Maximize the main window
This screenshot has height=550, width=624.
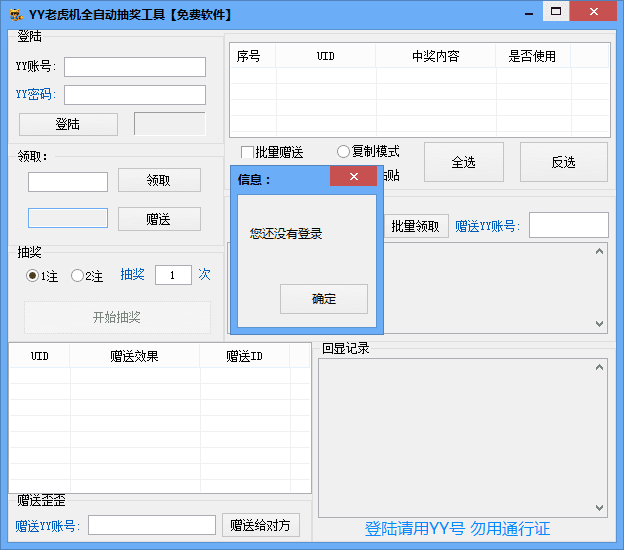point(556,11)
